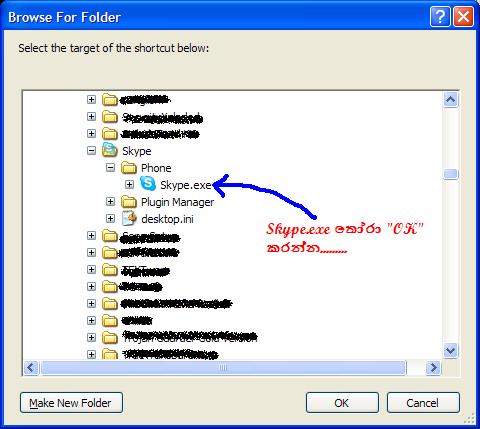480x429 pixels.
Task: Expand the Skype.exe node
Action: click(x=129, y=184)
